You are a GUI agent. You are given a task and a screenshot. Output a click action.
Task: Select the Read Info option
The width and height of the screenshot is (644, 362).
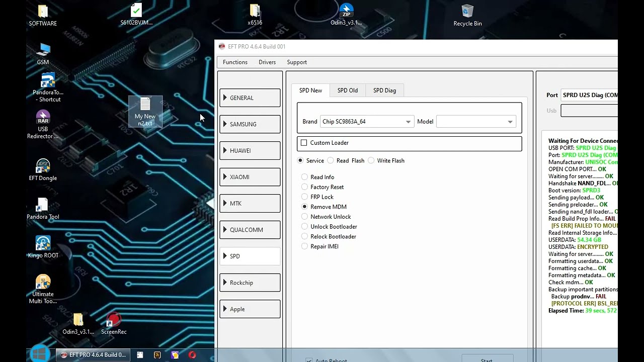click(x=304, y=177)
